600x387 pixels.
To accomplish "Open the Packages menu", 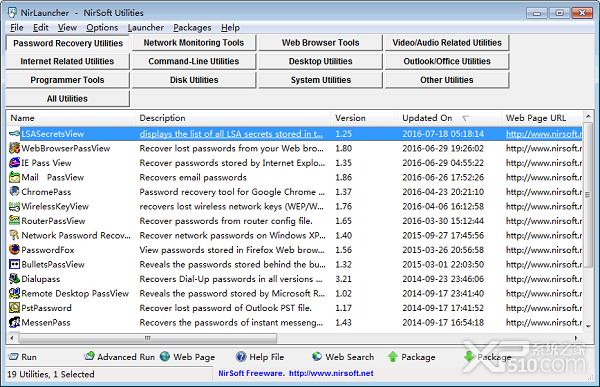I will 192,28.
